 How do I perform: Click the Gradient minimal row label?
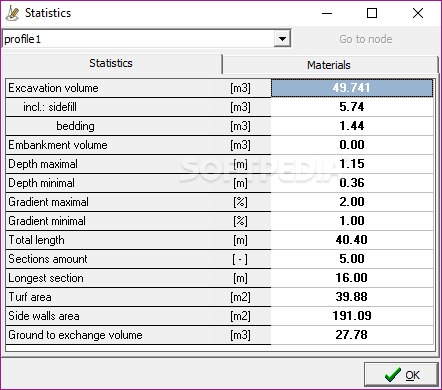coord(47,221)
